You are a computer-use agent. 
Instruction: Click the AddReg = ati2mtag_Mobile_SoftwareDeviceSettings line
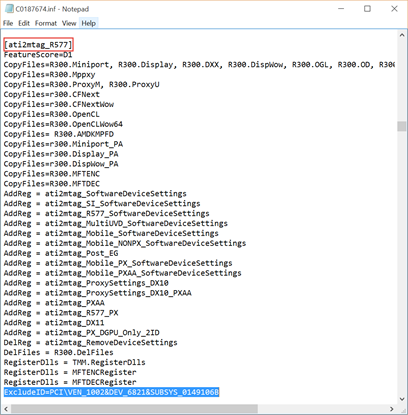click(x=111, y=233)
